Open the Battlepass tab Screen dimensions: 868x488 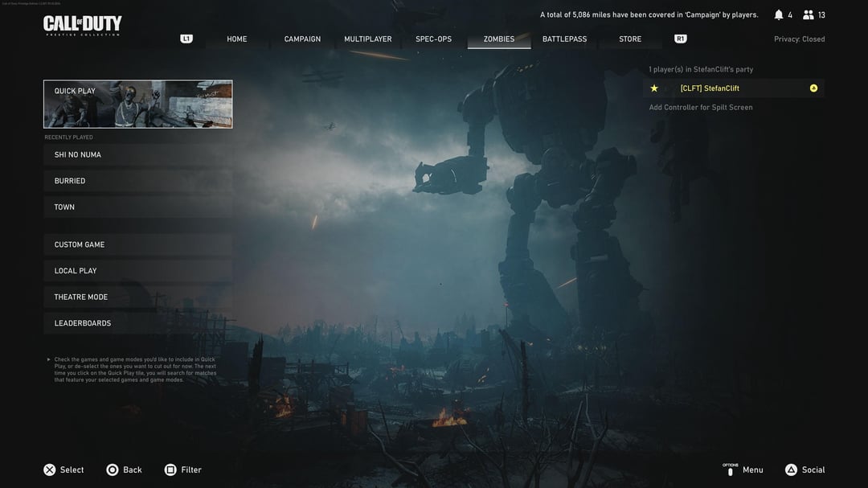pyautogui.click(x=565, y=39)
